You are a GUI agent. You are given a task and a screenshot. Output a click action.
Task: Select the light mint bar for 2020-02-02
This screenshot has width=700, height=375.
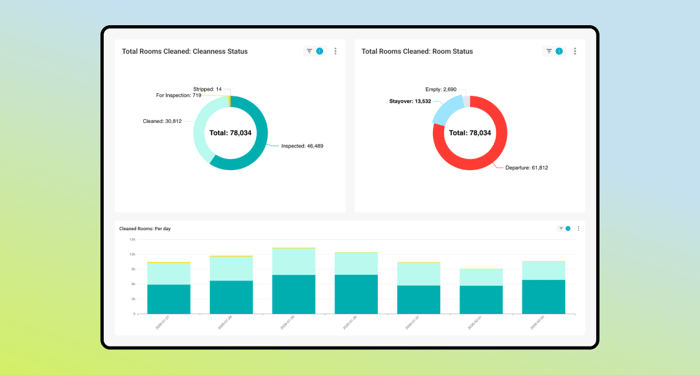point(544,271)
